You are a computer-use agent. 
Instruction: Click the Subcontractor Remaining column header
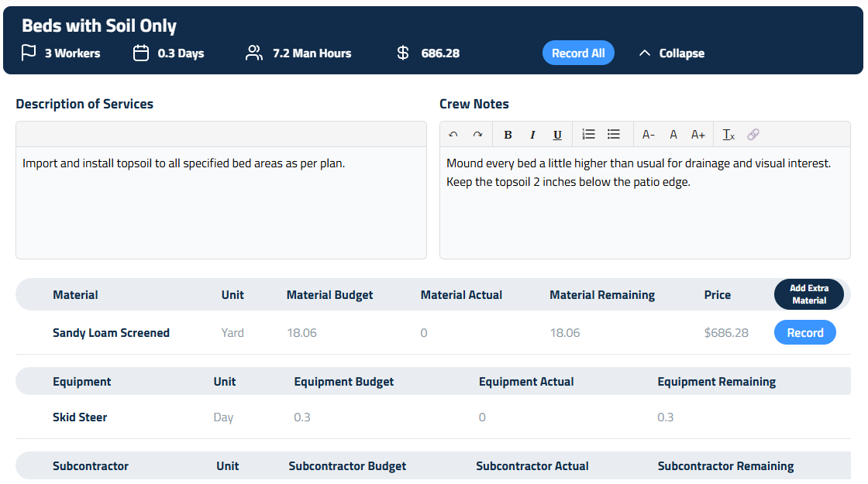pyautogui.click(x=725, y=465)
